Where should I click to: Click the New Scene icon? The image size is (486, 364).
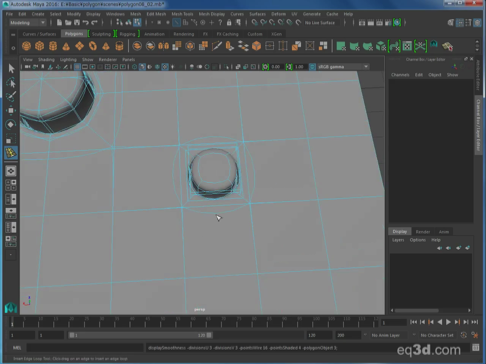pos(59,23)
